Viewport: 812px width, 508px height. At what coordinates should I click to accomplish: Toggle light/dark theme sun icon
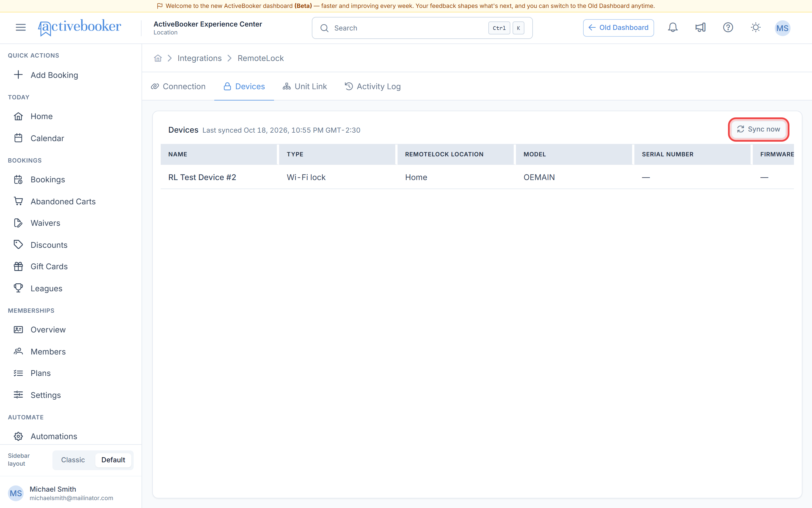pyautogui.click(x=755, y=28)
